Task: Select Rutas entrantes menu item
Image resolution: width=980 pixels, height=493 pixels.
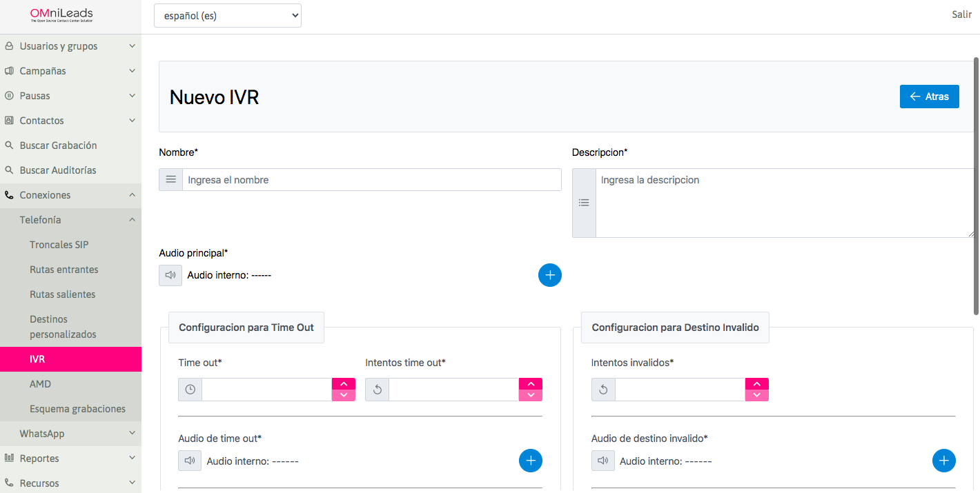Action: tap(64, 270)
